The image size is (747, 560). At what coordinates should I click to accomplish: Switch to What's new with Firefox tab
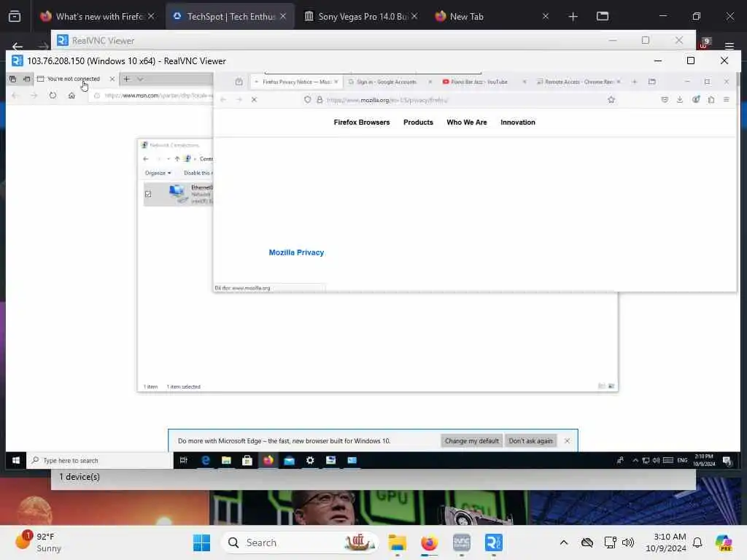click(x=98, y=17)
